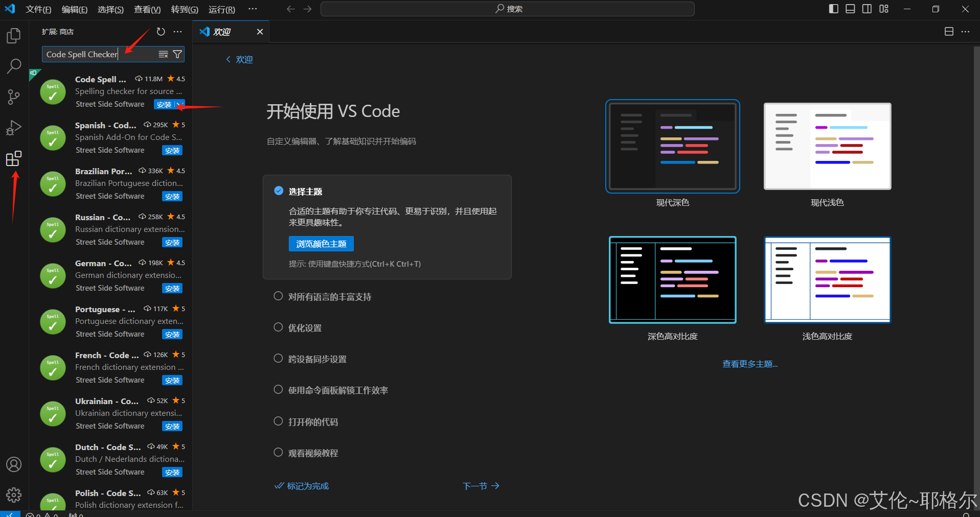This screenshot has width=980, height=517.
Task: Install the Code Spell Checker extension
Action: [164, 104]
